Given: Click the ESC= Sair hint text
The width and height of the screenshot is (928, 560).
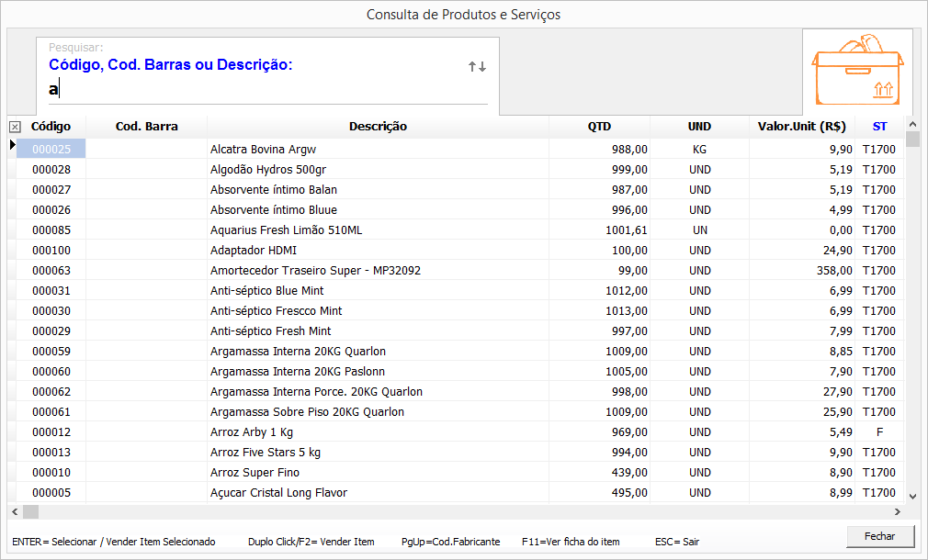Looking at the screenshot, I should [x=677, y=542].
